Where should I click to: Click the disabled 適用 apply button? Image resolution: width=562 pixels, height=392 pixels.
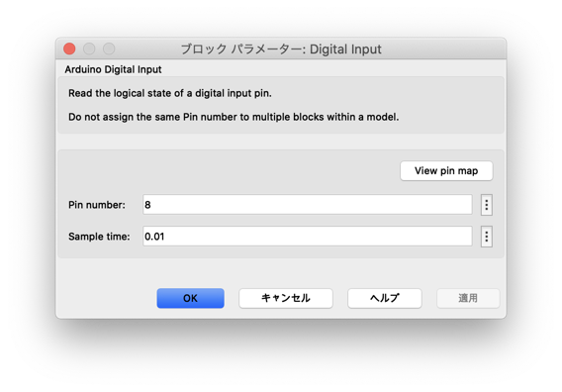(468, 298)
